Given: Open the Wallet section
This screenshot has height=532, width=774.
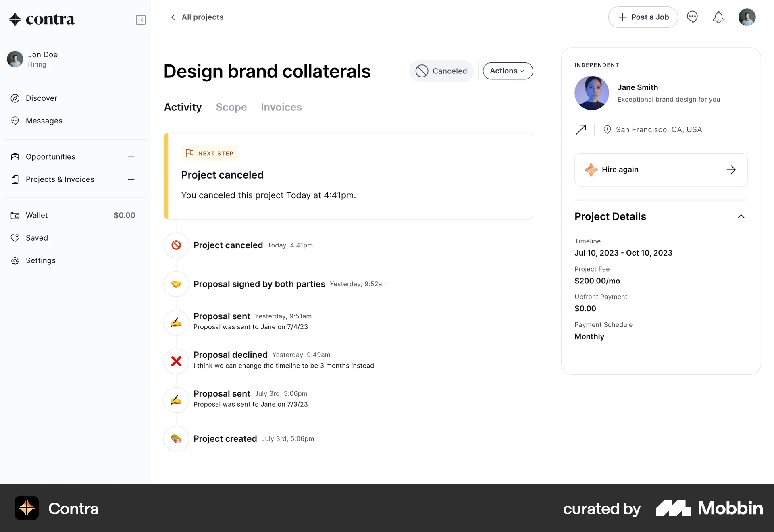Looking at the screenshot, I should pos(36,215).
